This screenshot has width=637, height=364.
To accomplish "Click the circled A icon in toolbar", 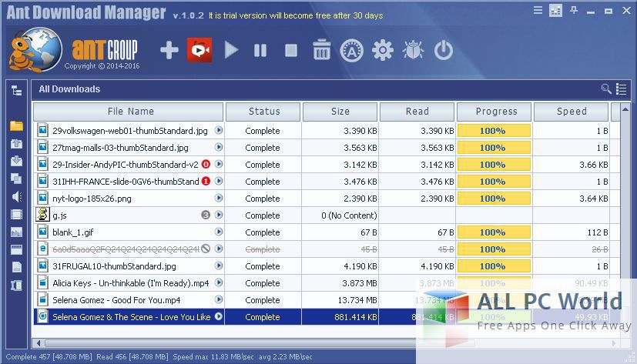I will pos(352,51).
